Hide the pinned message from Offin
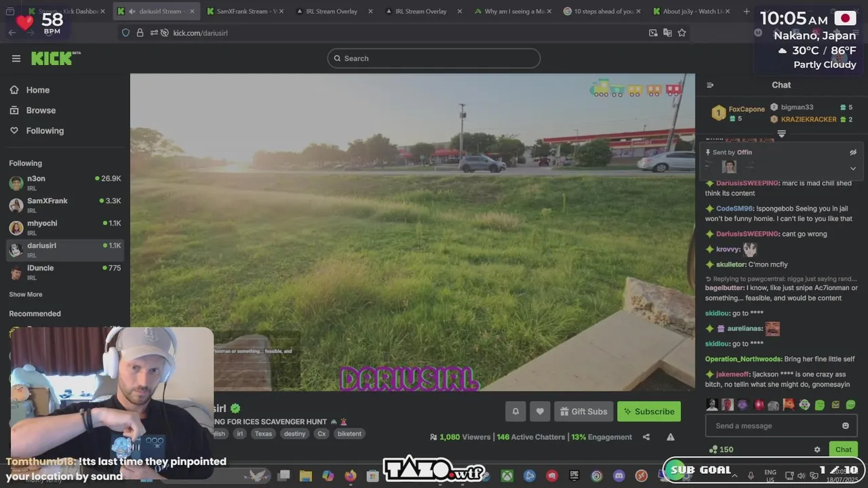Viewport: 868px width, 488px height. click(x=853, y=152)
